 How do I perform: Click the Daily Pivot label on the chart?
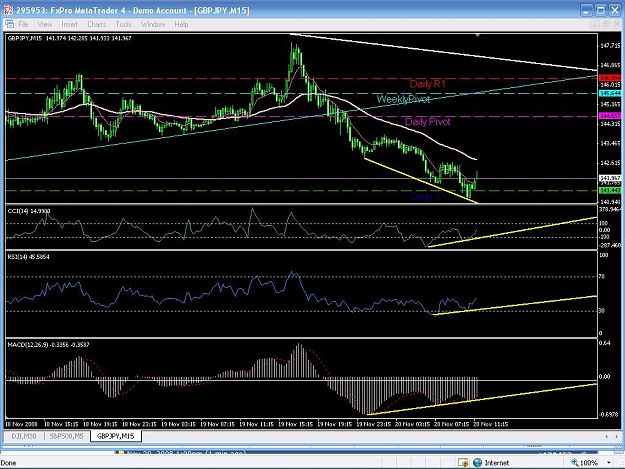(x=428, y=122)
